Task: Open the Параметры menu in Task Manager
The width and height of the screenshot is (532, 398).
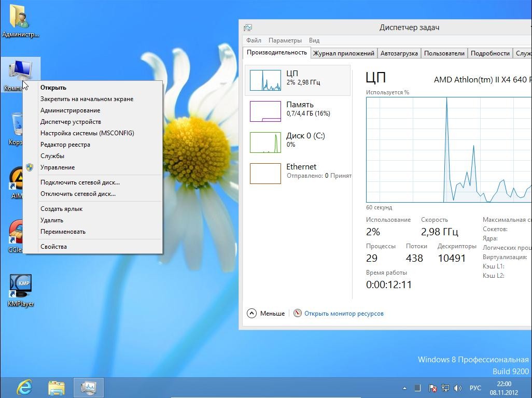Action: click(x=285, y=40)
